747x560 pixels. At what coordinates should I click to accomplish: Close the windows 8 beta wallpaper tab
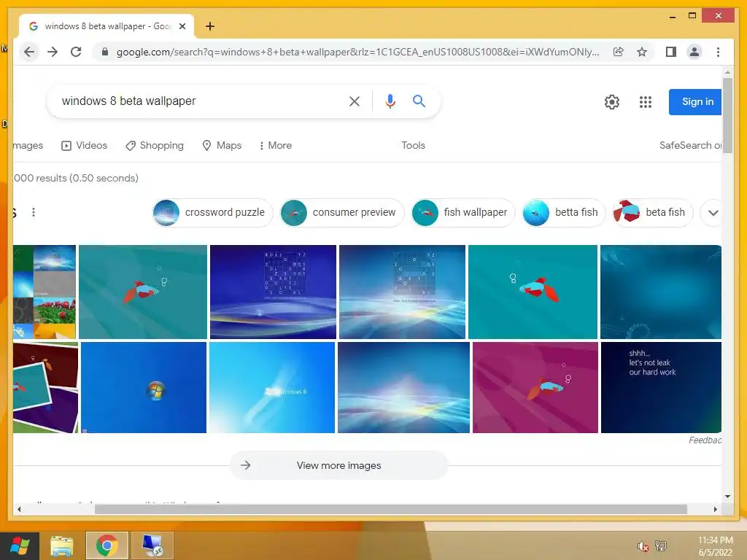point(182,26)
